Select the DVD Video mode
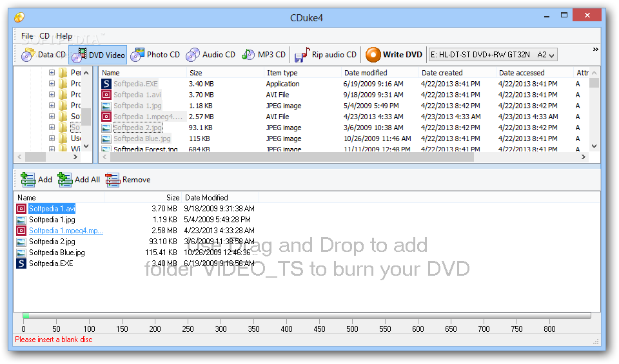This screenshot has height=364, width=619. [98, 55]
